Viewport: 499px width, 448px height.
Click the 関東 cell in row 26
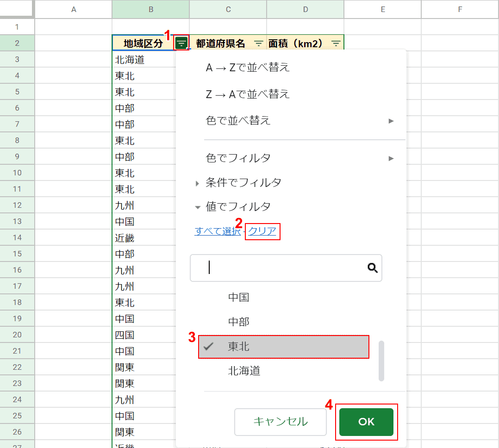144,432
